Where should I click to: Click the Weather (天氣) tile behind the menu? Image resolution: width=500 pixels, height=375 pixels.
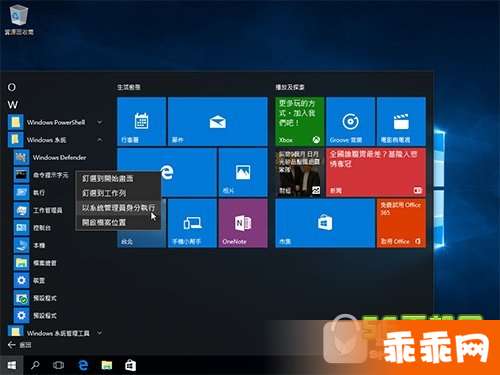(x=142, y=238)
